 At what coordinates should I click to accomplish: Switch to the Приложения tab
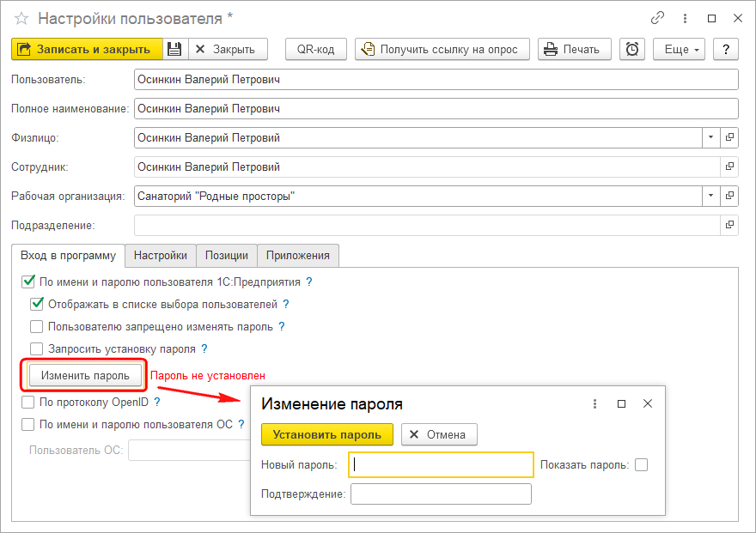298,255
